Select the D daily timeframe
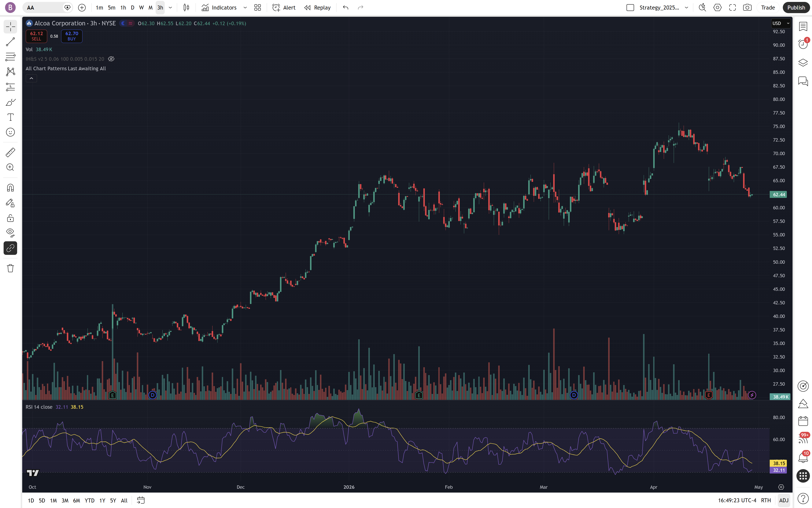The width and height of the screenshot is (812, 508). [x=133, y=7]
